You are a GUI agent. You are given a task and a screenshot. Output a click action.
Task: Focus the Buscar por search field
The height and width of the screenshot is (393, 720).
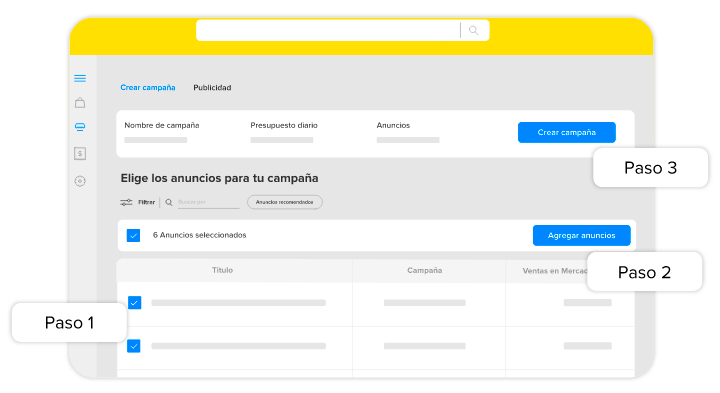(x=208, y=202)
